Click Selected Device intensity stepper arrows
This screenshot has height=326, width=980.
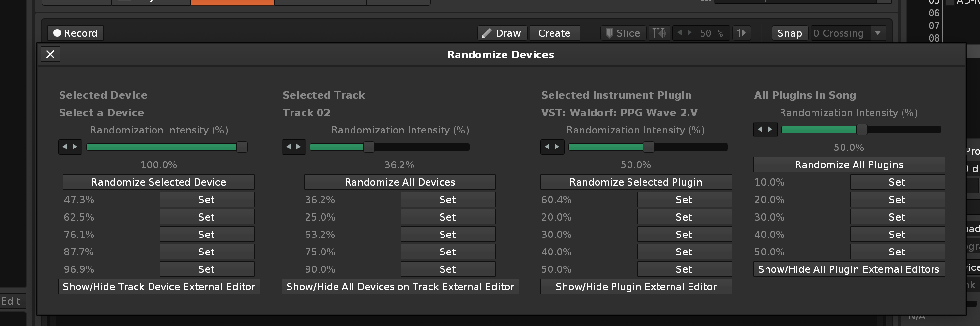[70, 147]
